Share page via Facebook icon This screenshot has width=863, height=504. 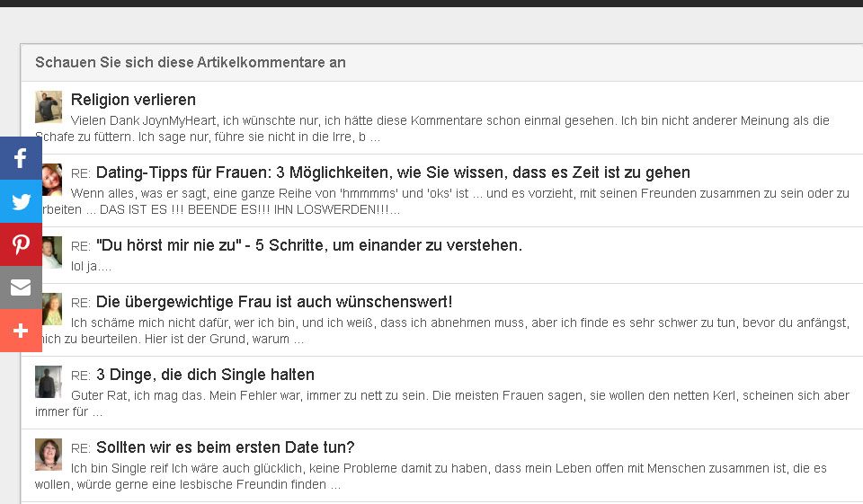coord(21,158)
